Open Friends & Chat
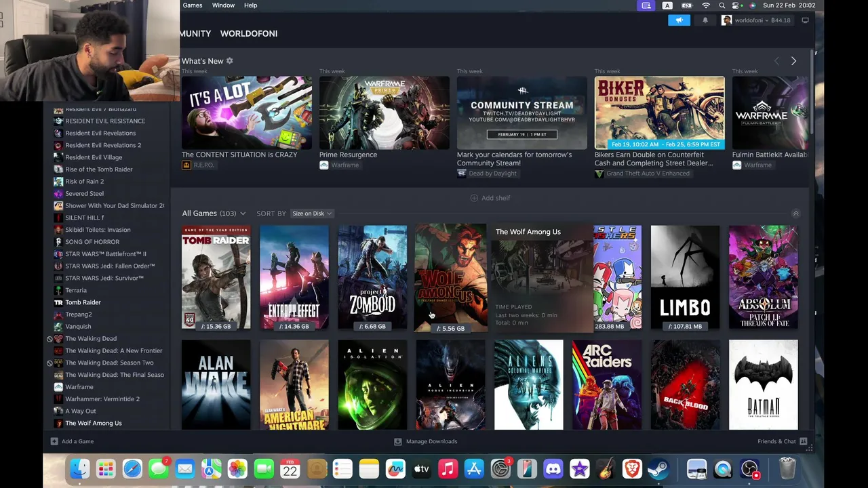 click(782, 441)
